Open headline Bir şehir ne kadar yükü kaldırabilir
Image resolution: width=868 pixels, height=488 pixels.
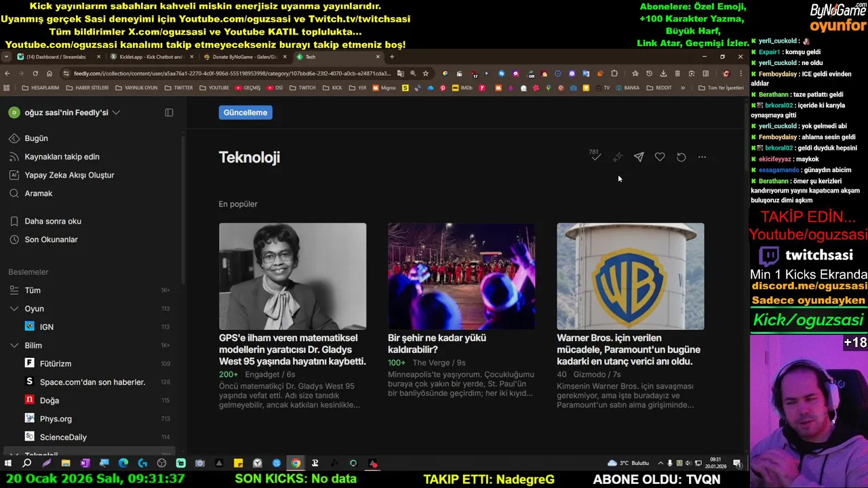(437, 343)
